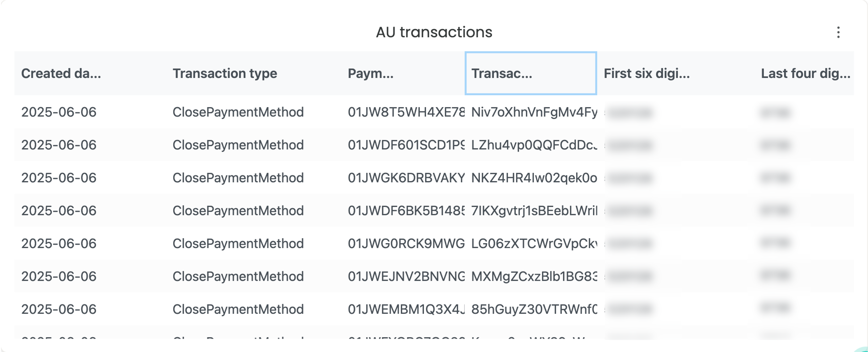Select payment ID 01JWGK6DRBVAKY cell
The width and height of the screenshot is (868, 352).
406,178
